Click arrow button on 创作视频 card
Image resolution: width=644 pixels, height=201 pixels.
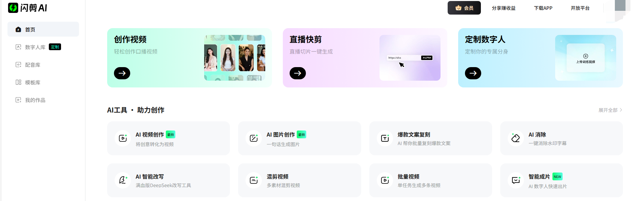pos(122,73)
